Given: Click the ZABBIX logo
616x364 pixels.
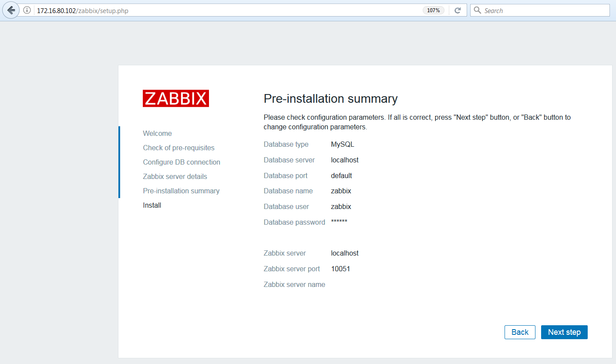Looking at the screenshot, I should [x=176, y=98].
